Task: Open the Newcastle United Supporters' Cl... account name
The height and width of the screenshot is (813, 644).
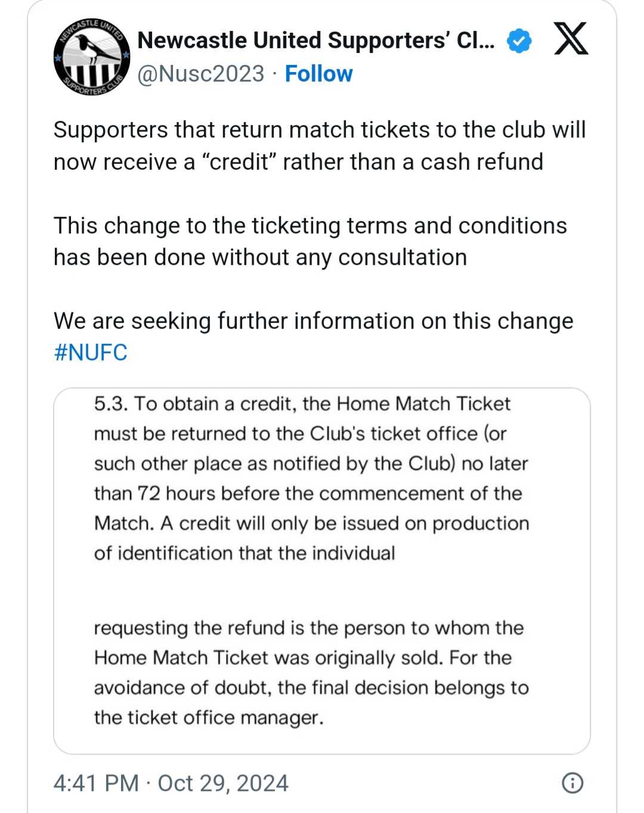Action: [316, 41]
